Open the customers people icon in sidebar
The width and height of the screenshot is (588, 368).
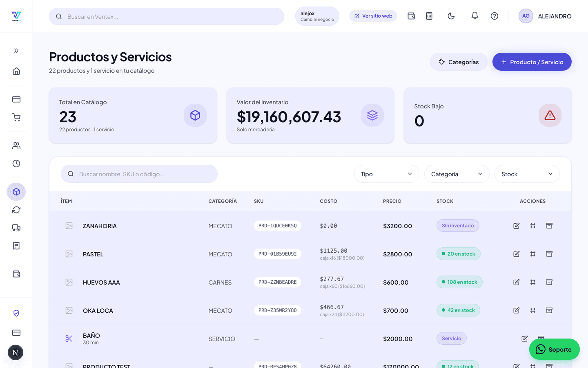(x=16, y=146)
